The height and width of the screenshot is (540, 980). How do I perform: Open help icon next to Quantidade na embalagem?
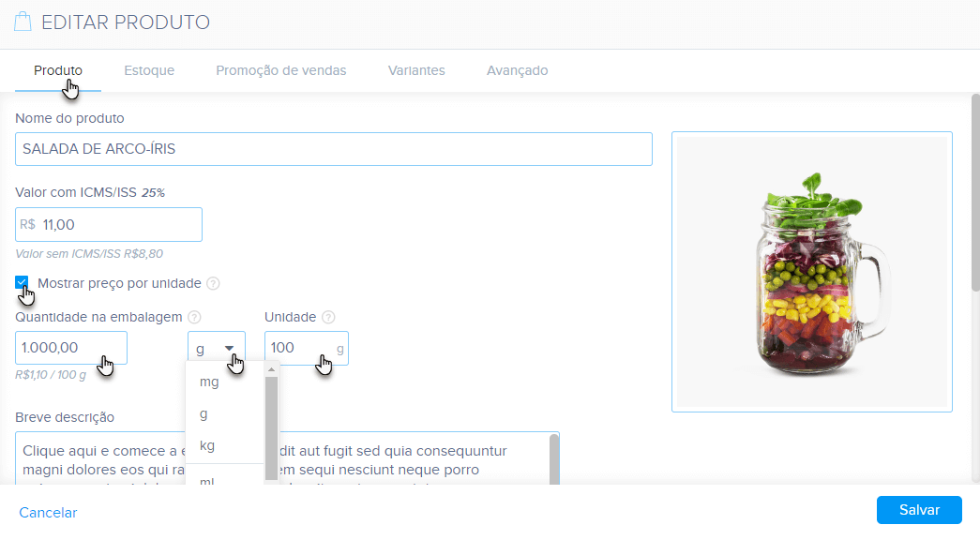(x=194, y=317)
